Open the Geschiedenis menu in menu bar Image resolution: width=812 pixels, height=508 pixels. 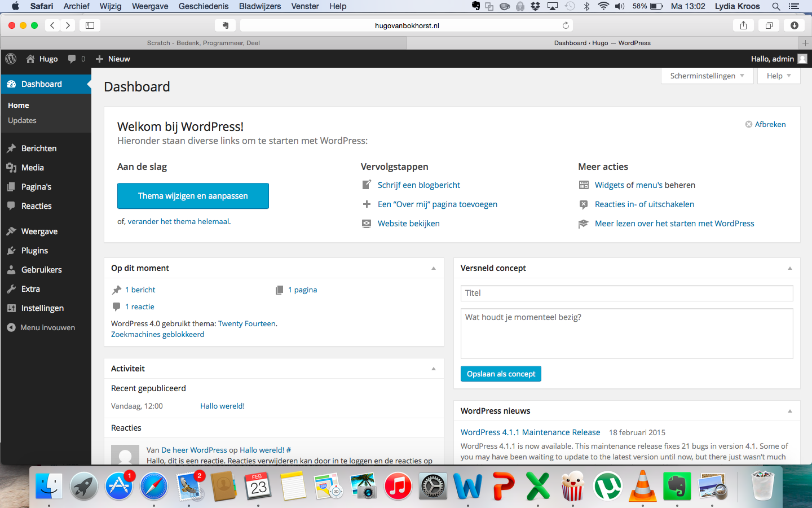(x=204, y=6)
